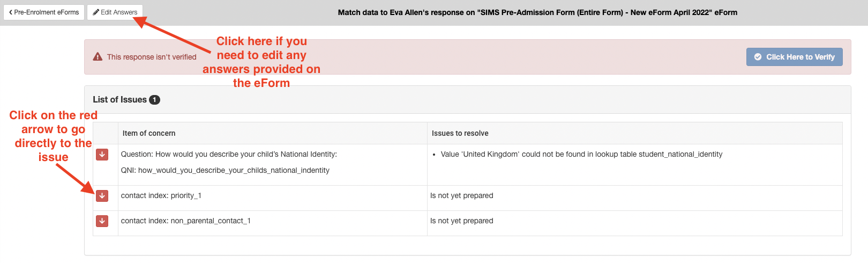Click 'This response isn't verified' message
This screenshot has height=263, width=868.
(x=152, y=57)
